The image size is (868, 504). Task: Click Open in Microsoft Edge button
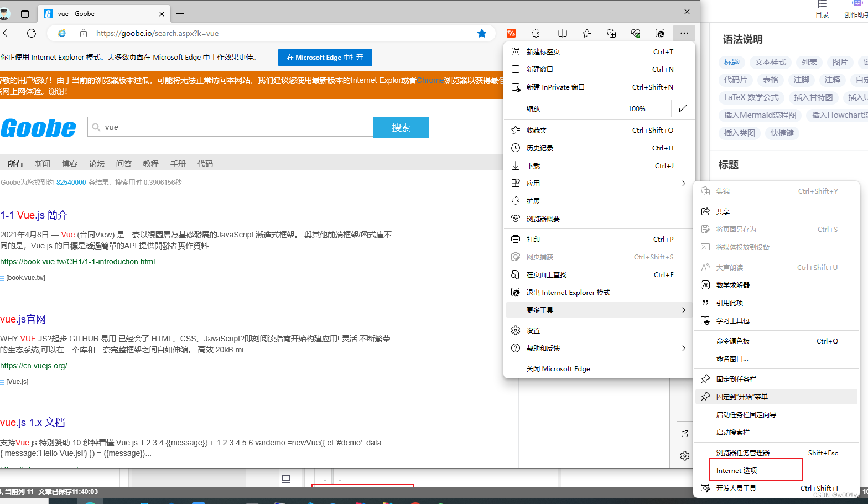click(325, 58)
